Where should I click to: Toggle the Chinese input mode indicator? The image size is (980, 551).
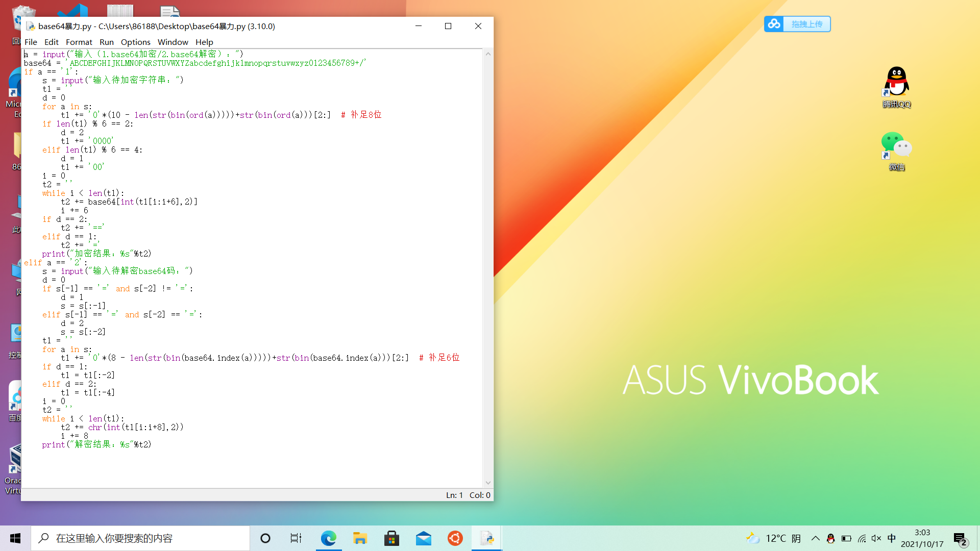(x=892, y=538)
